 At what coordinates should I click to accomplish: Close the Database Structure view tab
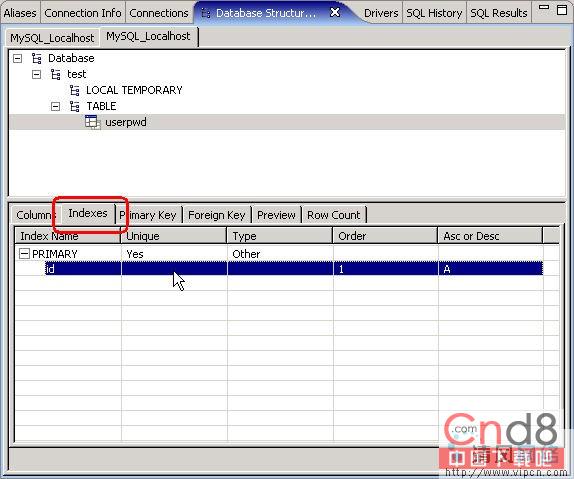tap(335, 12)
